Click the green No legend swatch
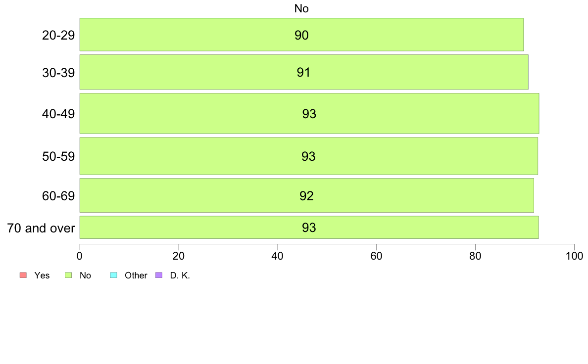 pos(68,275)
